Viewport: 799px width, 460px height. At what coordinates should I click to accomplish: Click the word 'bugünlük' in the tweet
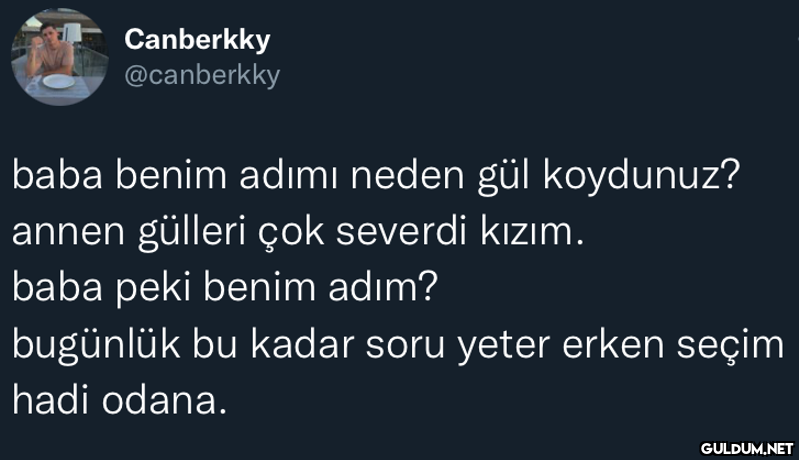tap(96, 345)
